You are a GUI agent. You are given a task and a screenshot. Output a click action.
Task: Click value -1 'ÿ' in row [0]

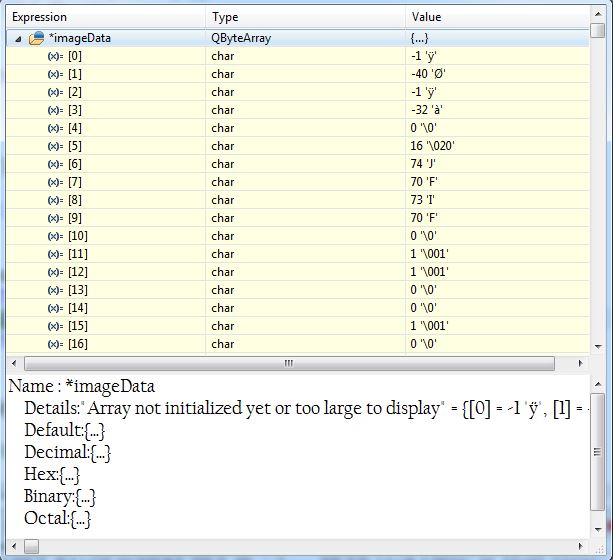pos(424,56)
